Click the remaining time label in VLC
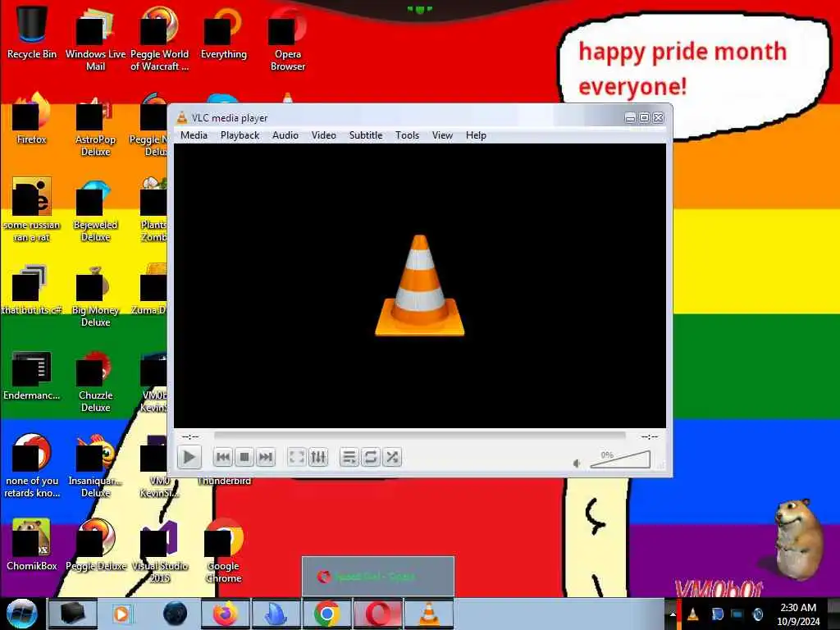The image size is (840, 630). [x=650, y=436]
